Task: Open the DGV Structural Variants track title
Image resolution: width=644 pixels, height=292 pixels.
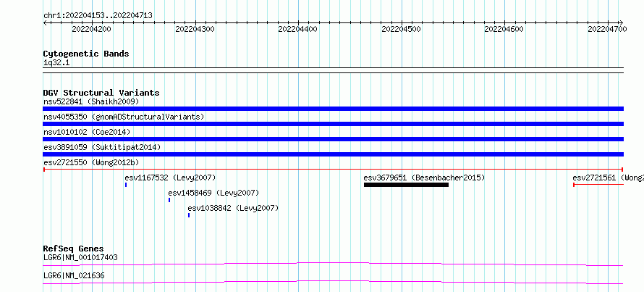Action: click(x=101, y=93)
